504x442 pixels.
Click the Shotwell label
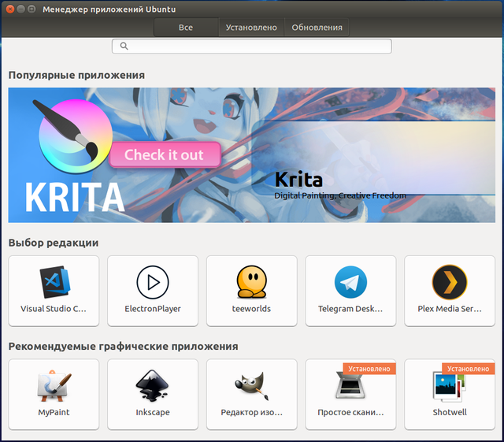[450, 412]
